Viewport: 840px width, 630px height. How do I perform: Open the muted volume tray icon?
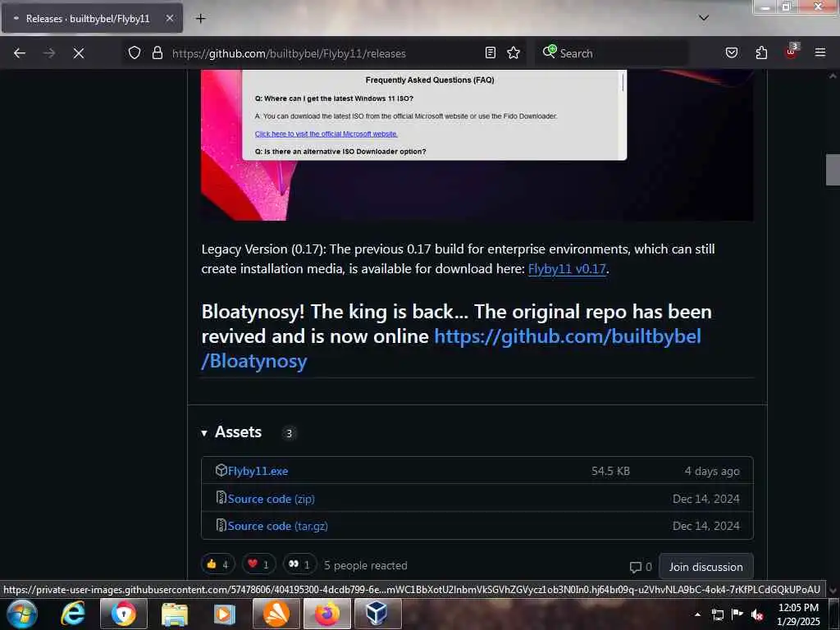tap(757, 614)
